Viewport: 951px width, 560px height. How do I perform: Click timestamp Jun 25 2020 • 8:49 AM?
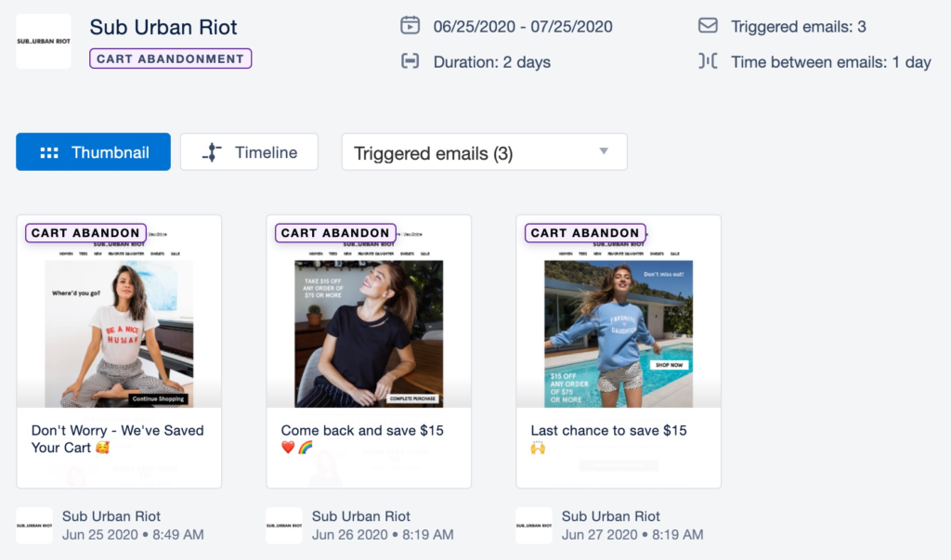(x=133, y=535)
